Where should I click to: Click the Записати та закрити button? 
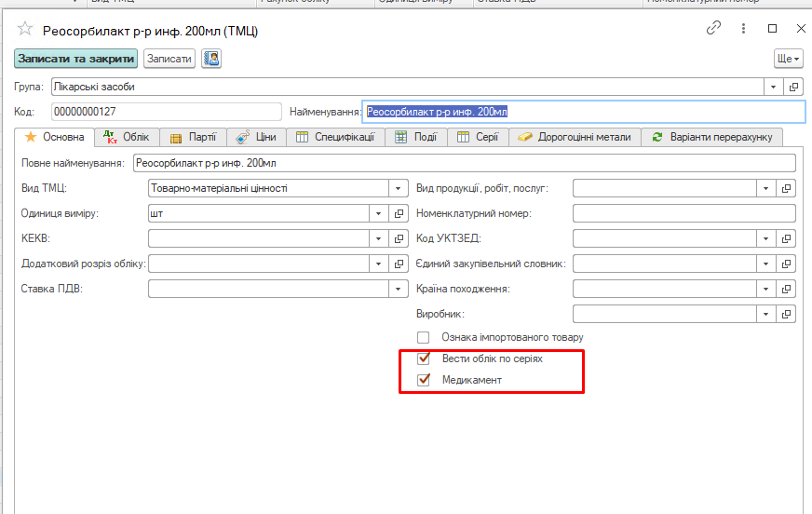[76, 59]
